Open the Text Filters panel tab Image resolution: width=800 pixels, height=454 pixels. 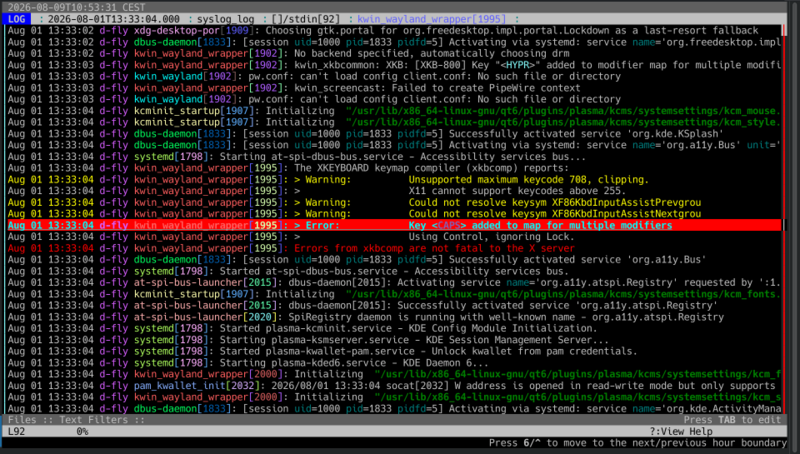pos(94,419)
